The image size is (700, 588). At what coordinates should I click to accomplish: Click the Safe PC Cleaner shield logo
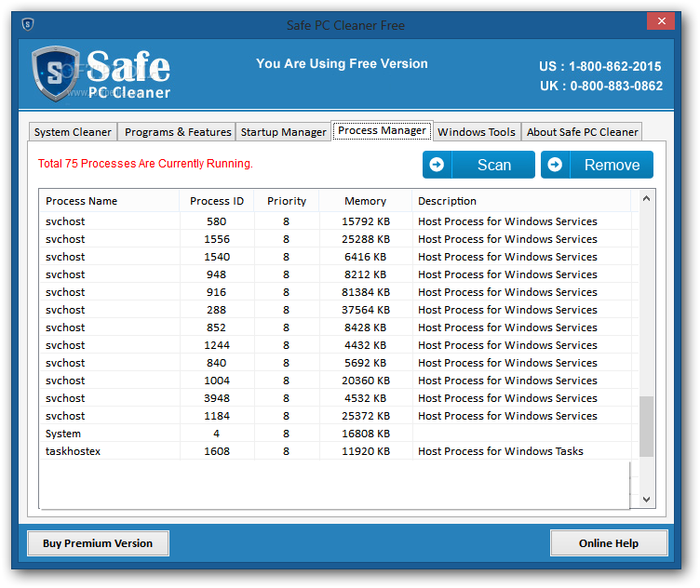56,73
